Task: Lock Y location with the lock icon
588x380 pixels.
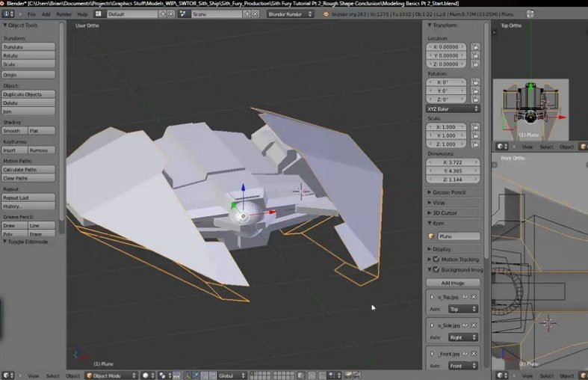Action: (475, 55)
